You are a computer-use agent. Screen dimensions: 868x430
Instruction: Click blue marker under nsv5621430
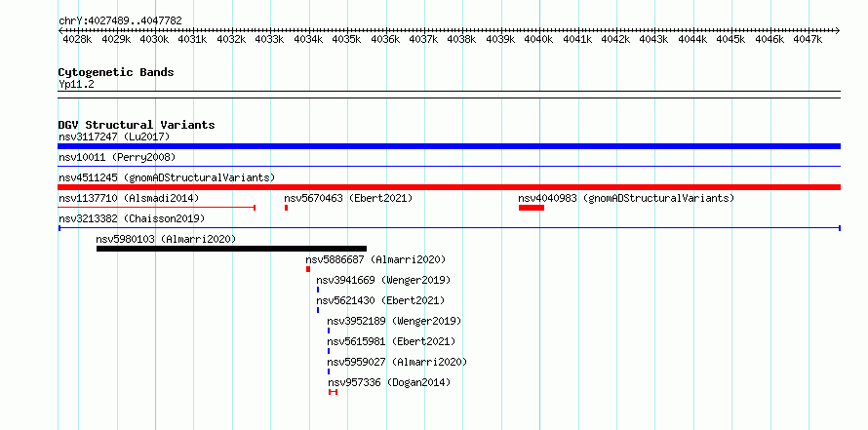click(x=318, y=310)
